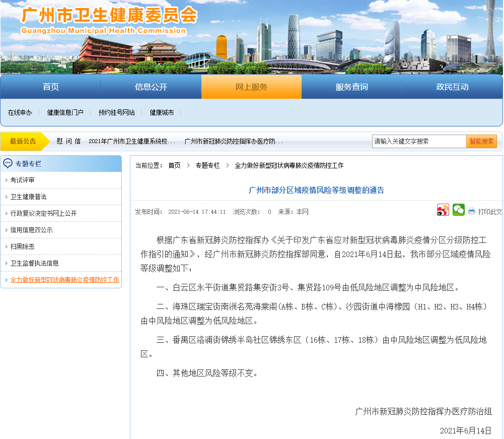This screenshot has height=439, width=504.
Task: Share article via WeChat icon
Action: 458,210
